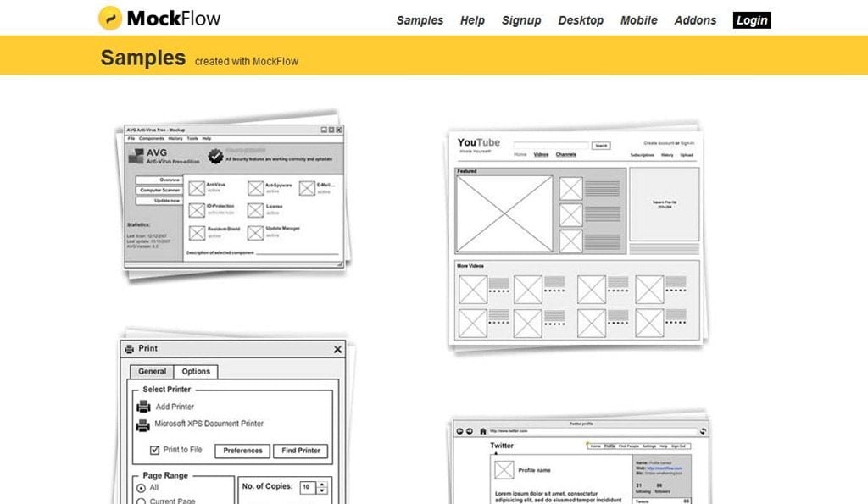Click the Anti-Spyware component icon
Screen dimensions: 868x504
[x=255, y=188]
